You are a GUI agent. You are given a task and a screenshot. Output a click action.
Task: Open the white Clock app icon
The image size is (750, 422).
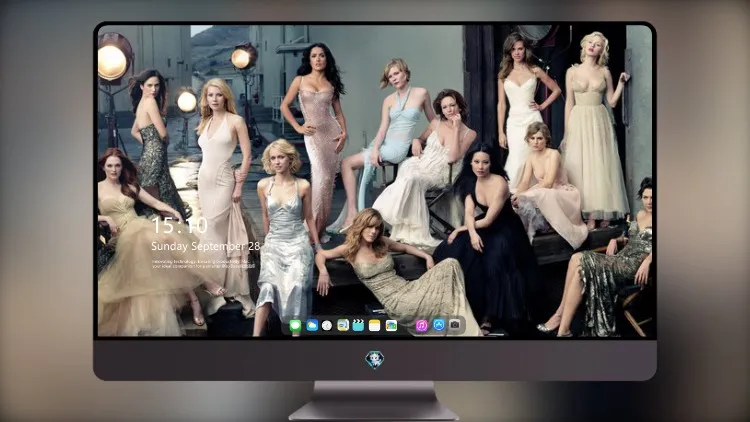point(327,326)
